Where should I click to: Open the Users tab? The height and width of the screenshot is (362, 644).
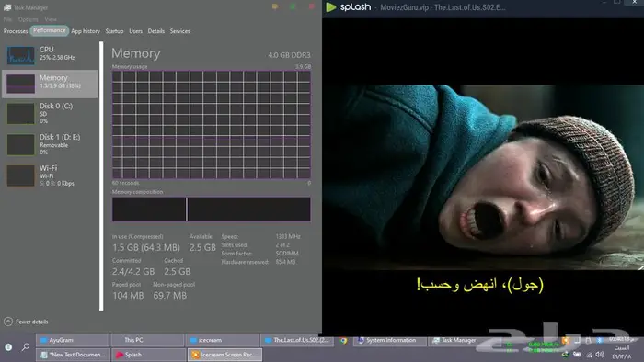[135, 31]
